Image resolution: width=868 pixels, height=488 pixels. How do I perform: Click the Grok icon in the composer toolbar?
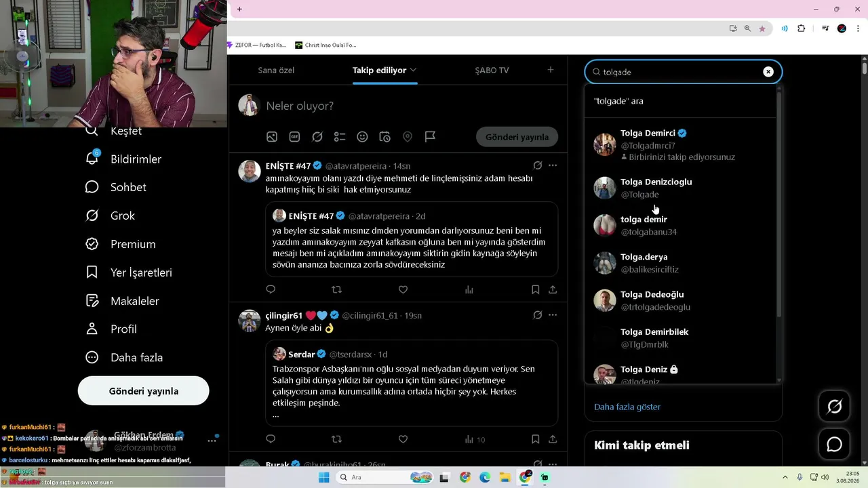317,137
